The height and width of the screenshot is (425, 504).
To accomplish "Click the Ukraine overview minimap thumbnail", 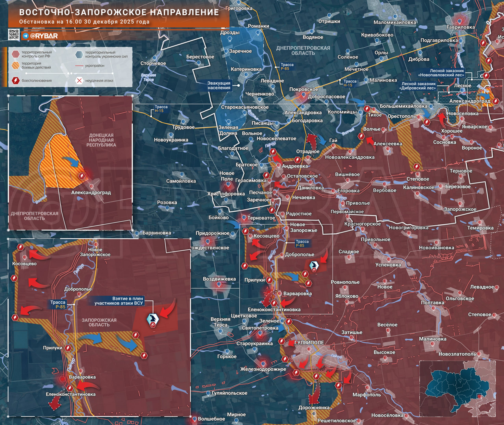I will (x=457, y=388).
